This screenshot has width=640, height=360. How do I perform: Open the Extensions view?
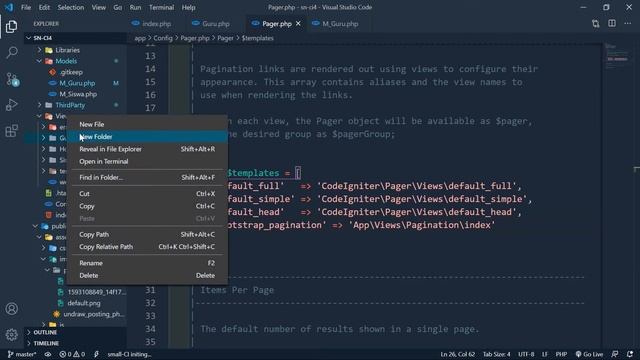point(11,131)
